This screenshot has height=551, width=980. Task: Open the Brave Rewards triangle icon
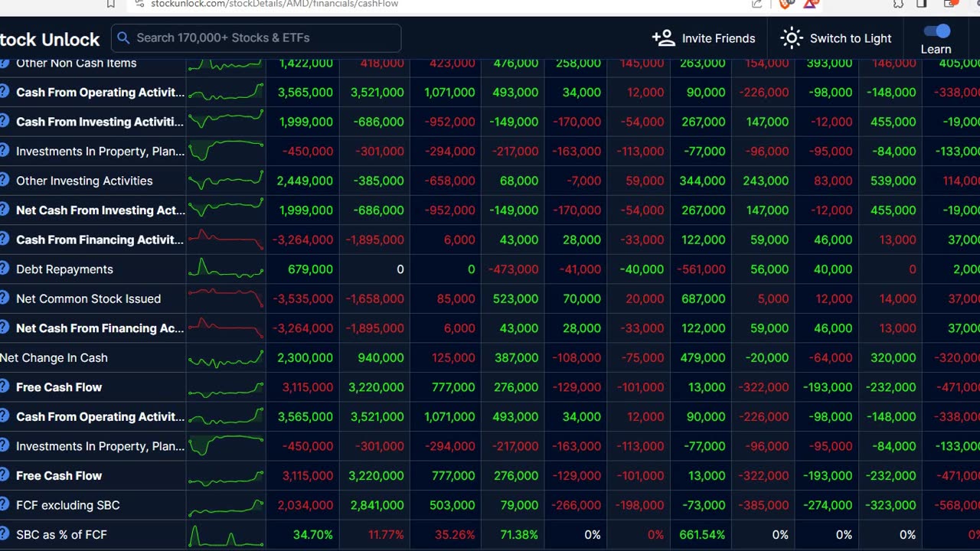coord(810,4)
